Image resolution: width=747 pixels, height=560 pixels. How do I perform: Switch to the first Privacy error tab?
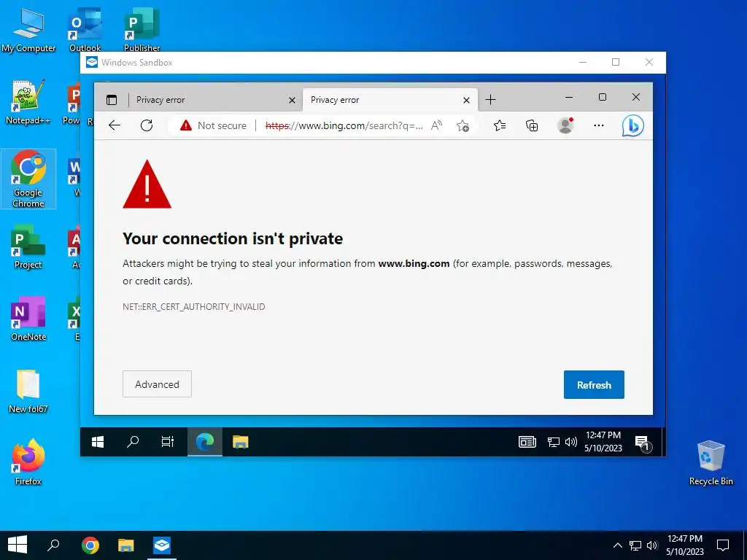[214, 99]
